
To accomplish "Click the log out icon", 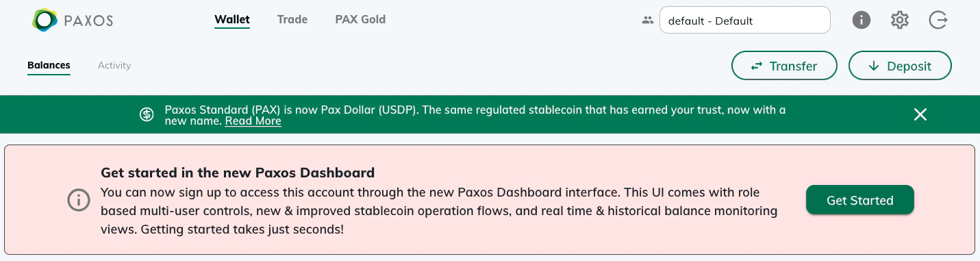I will click(938, 21).
